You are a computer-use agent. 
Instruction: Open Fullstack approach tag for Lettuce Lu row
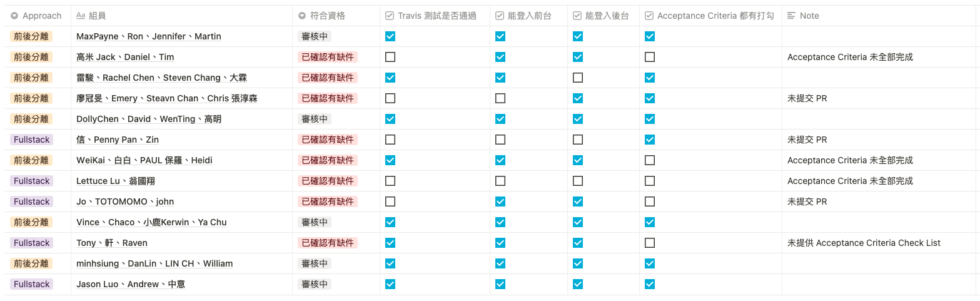click(x=31, y=181)
